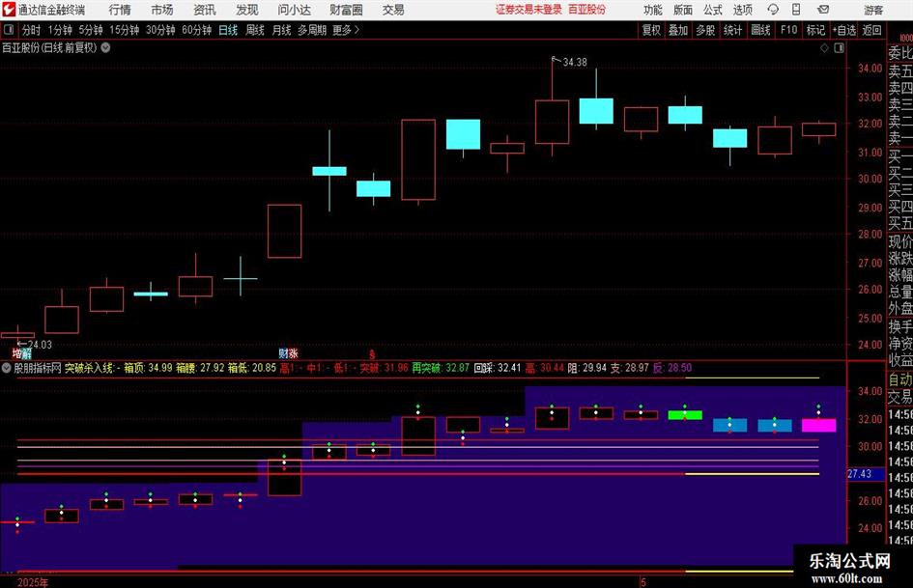Click the 返回 back button

[871, 30]
